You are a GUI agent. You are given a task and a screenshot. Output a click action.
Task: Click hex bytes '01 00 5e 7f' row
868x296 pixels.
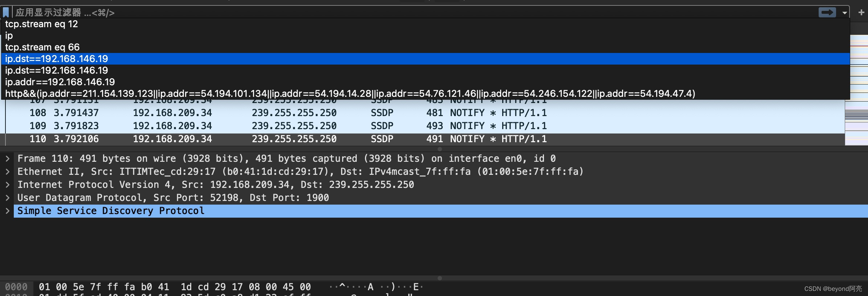coord(175,287)
